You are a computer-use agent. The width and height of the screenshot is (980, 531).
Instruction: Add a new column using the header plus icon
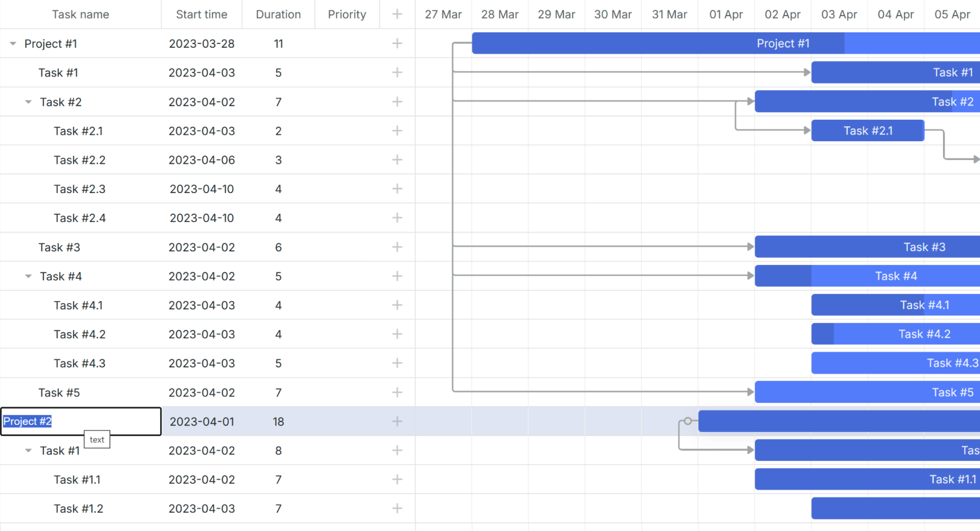[x=396, y=14]
